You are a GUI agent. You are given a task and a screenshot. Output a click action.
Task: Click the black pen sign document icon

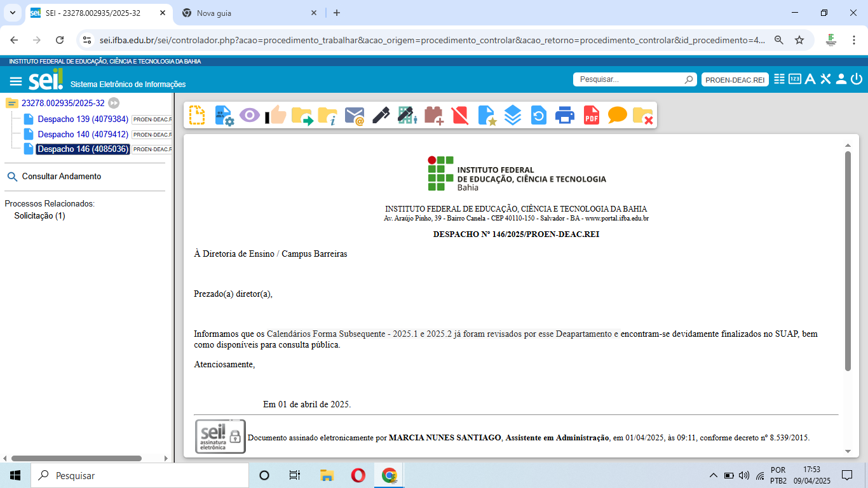[381, 115]
